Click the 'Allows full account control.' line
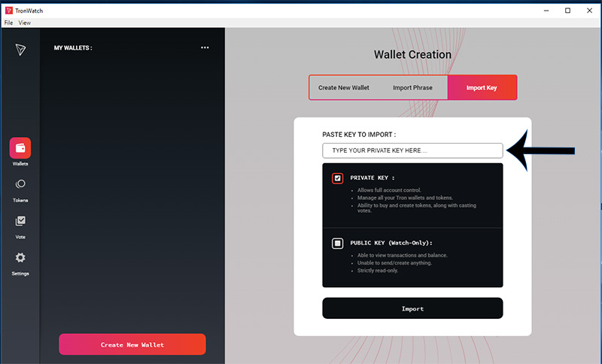The image size is (602, 364). [389, 190]
